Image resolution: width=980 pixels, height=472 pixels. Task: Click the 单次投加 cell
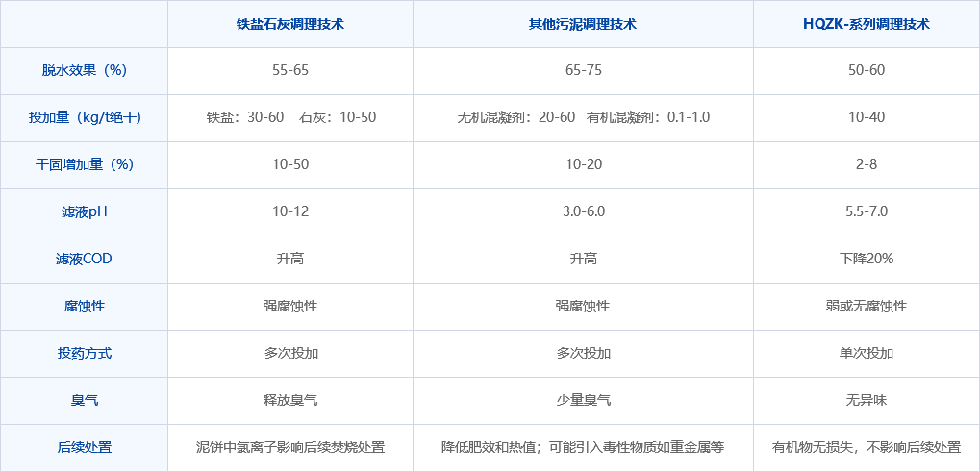(867, 354)
